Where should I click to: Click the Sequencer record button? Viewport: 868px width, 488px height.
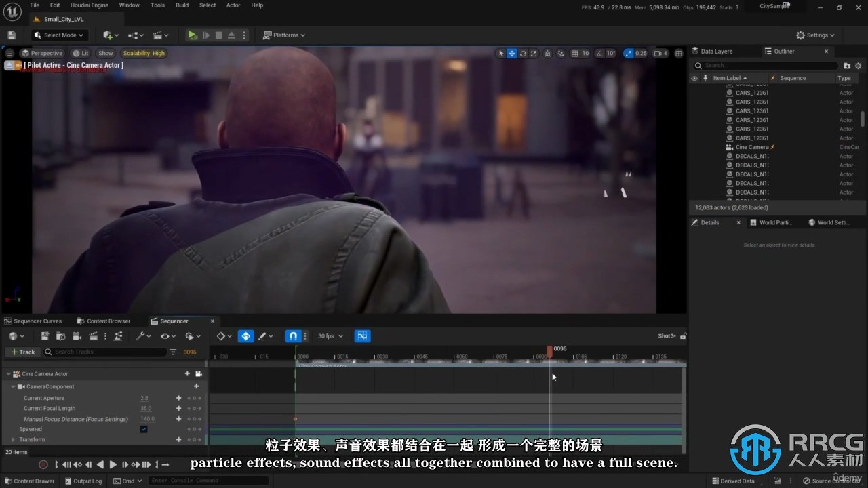coord(43,464)
